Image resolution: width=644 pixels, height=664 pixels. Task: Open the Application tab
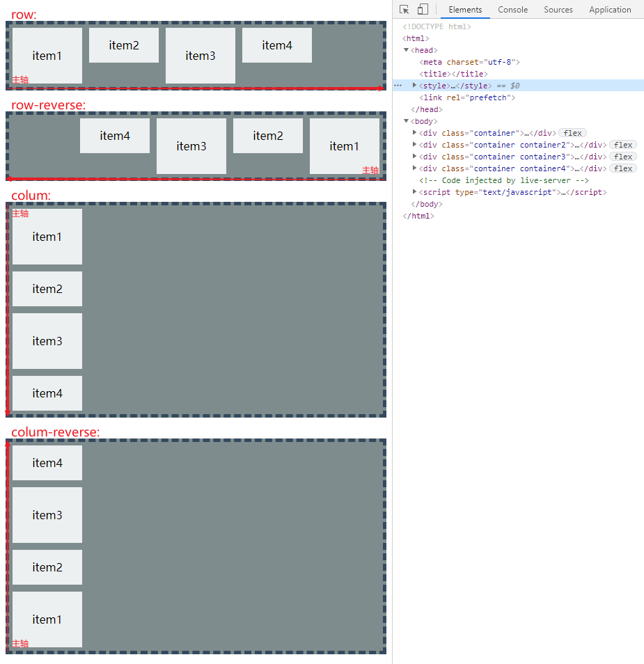[x=610, y=9]
